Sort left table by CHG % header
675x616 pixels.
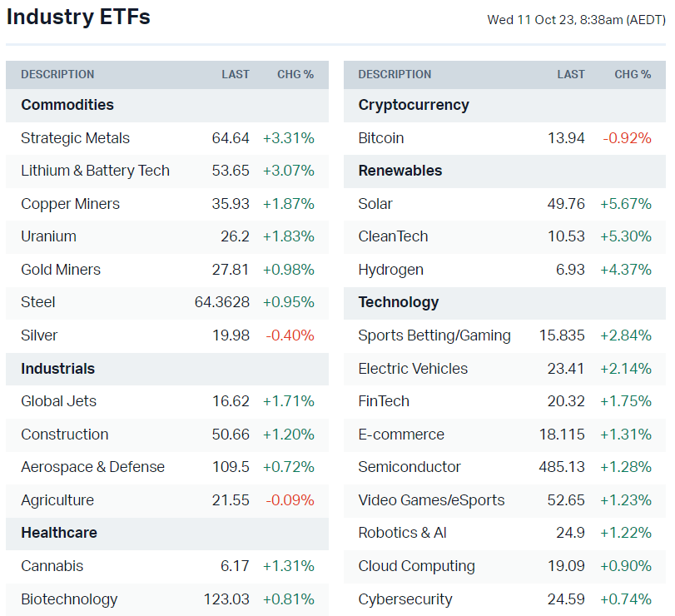(295, 74)
